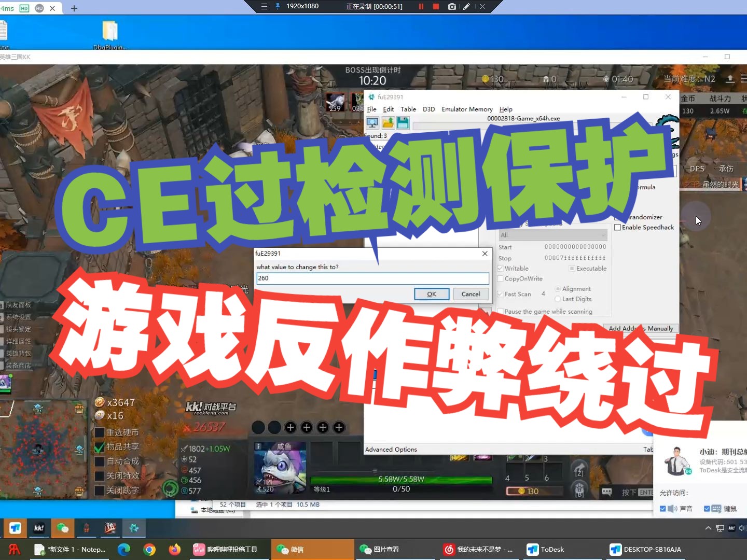The image size is (747, 560).
Task: Click OK in the change value dialog
Action: point(432,294)
